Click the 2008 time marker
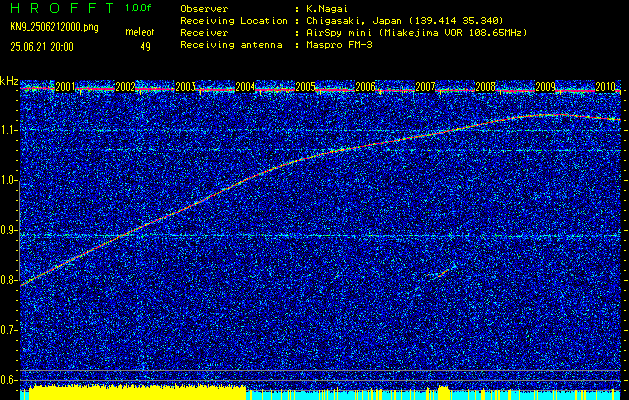The height and width of the screenshot is (400, 629). [485, 87]
